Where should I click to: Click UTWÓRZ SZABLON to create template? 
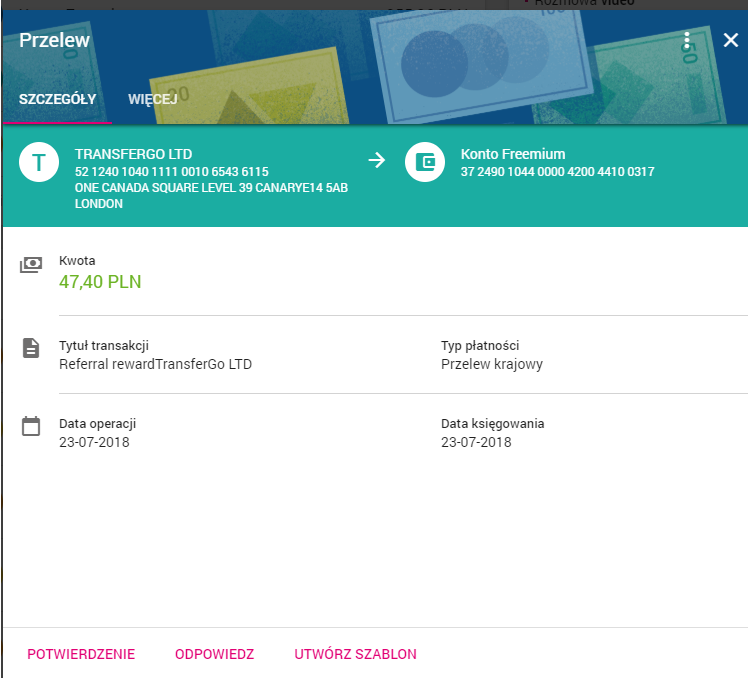[x=355, y=654]
